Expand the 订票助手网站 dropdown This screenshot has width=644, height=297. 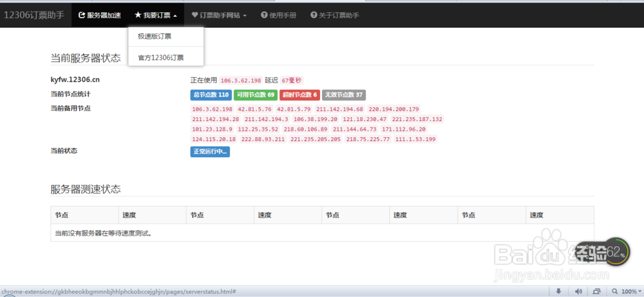(x=219, y=15)
